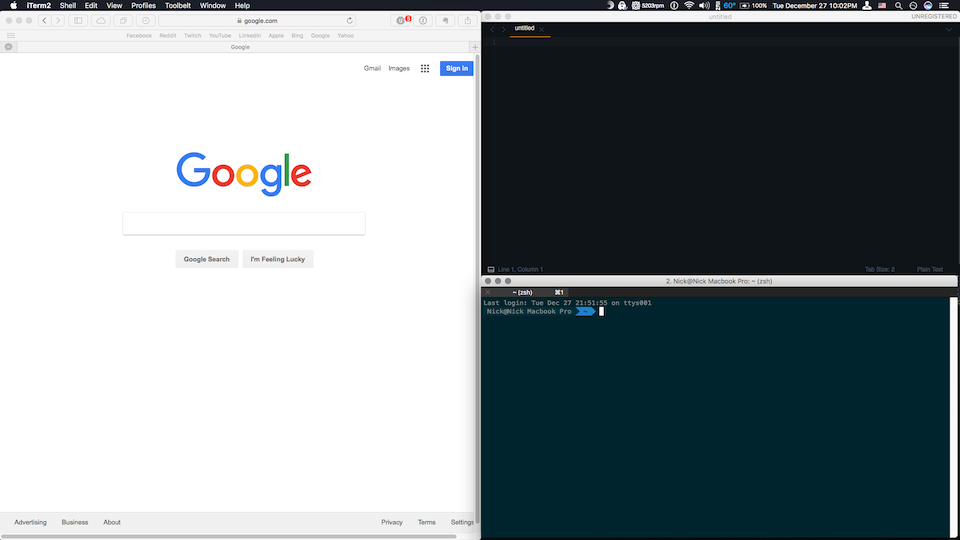This screenshot has height=540, width=960.
Task: Open the Twitch favorites bookmark
Action: pos(193,36)
